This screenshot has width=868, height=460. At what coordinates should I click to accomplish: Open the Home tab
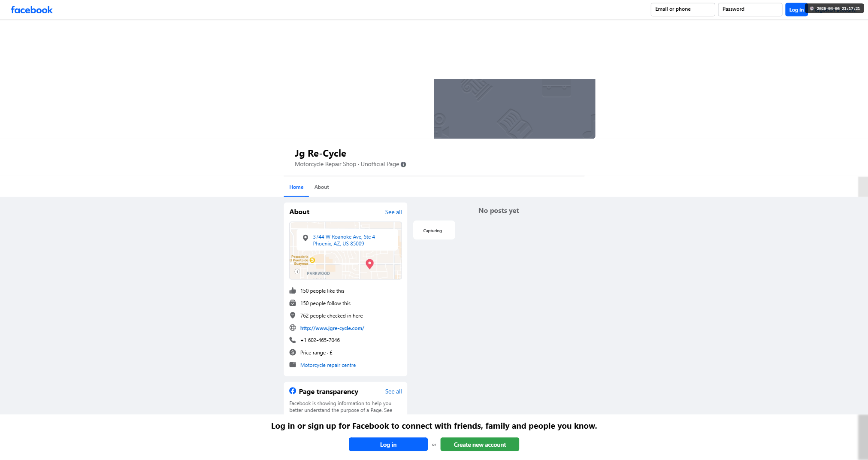click(296, 187)
